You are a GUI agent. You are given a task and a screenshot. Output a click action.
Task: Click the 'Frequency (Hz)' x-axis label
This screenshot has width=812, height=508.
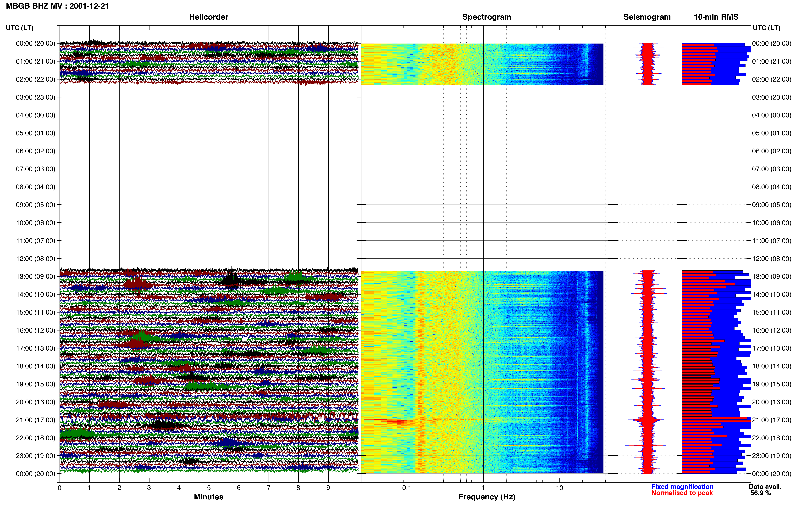[x=487, y=497]
